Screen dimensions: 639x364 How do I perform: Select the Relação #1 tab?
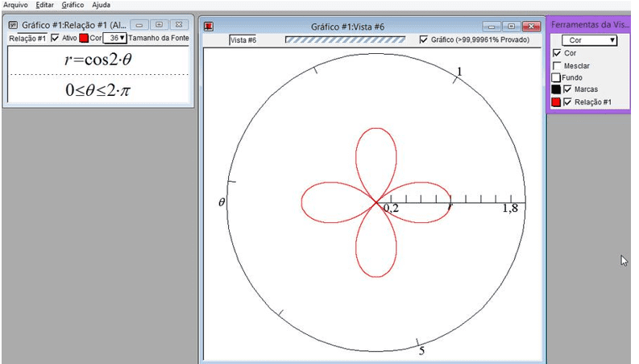[27, 39]
